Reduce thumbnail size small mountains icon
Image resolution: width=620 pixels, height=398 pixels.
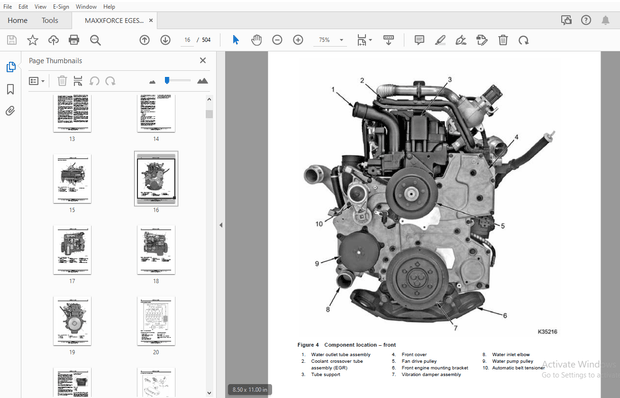[152, 82]
